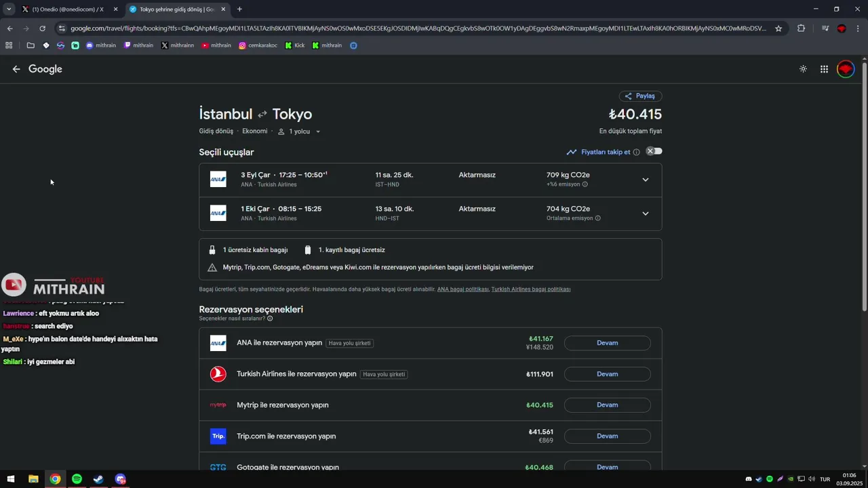Open Steam from the taskbar
The height and width of the screenshot is (488, 868).
click(x=98, y=479)
